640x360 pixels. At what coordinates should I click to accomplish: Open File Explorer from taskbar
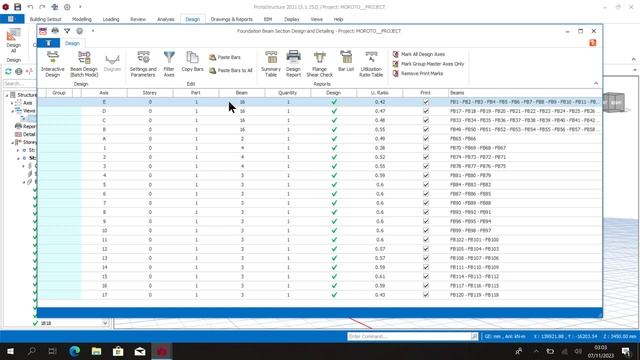click(x=96, y=351)
